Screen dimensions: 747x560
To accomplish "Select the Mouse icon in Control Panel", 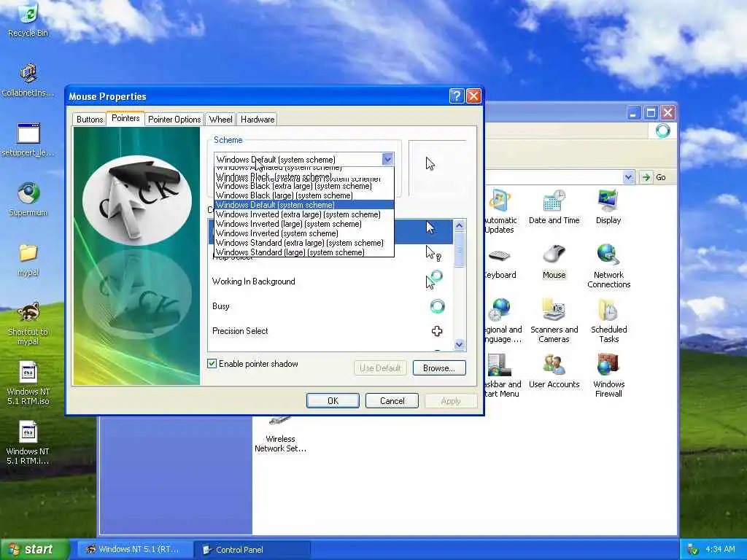I will (x=554, y=262).
